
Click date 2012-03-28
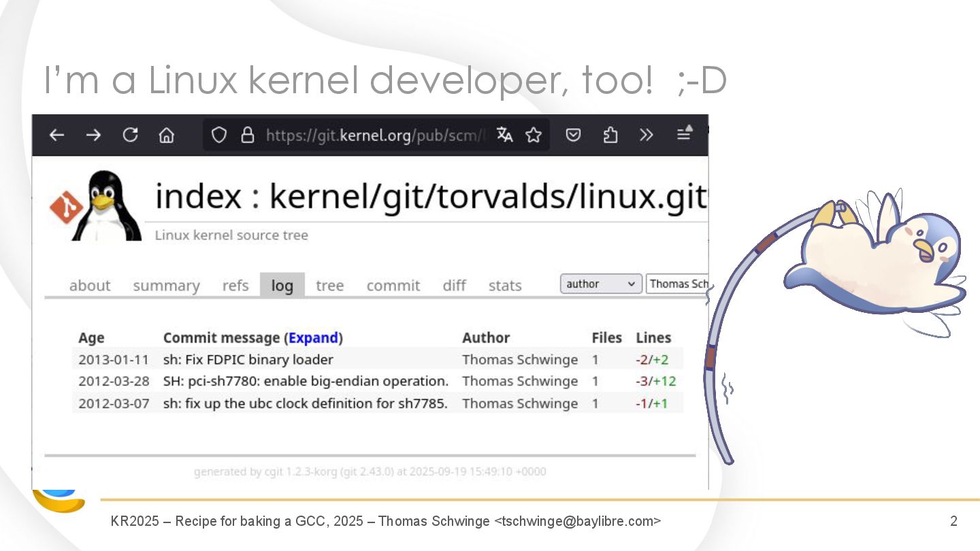pyautogui.click(x=114, y=381)
